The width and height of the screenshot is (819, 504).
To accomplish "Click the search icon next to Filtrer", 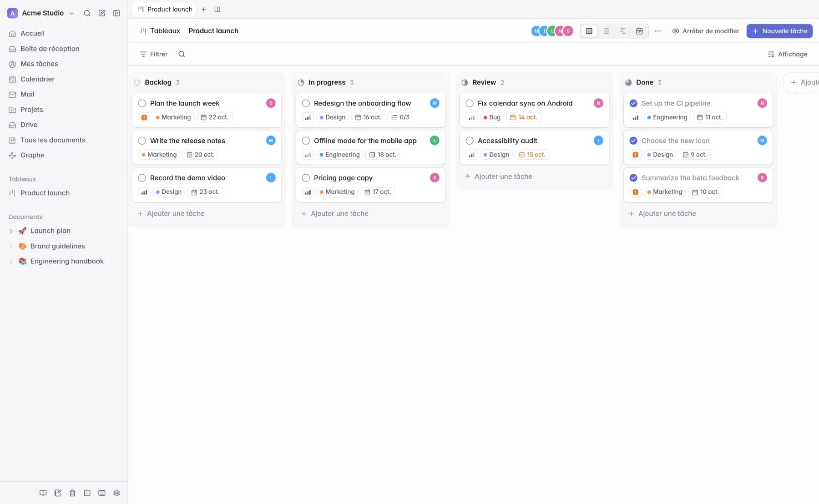I will (x=182, y=54).
